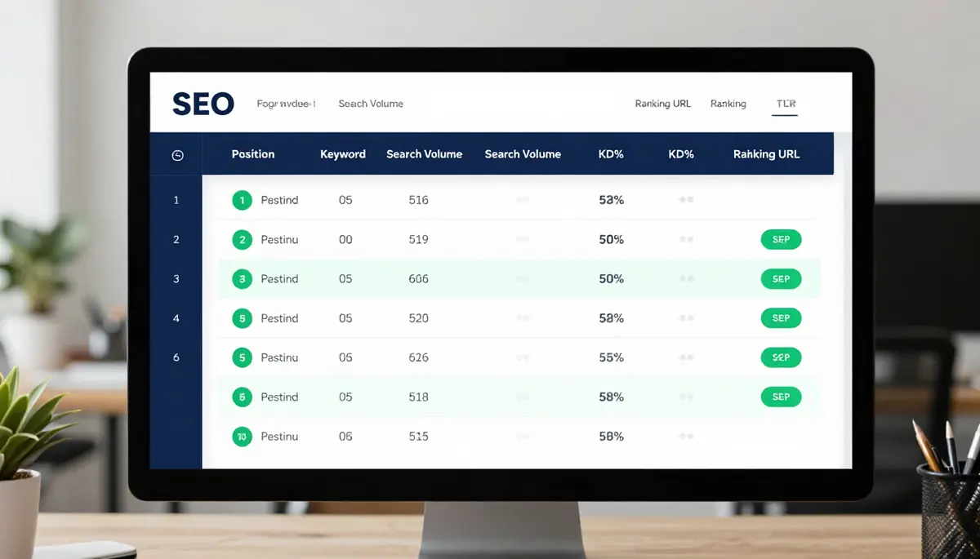Click the search volume value 606
The width and height of the screenshot is (980, 559).
click(x=418, y=279)
